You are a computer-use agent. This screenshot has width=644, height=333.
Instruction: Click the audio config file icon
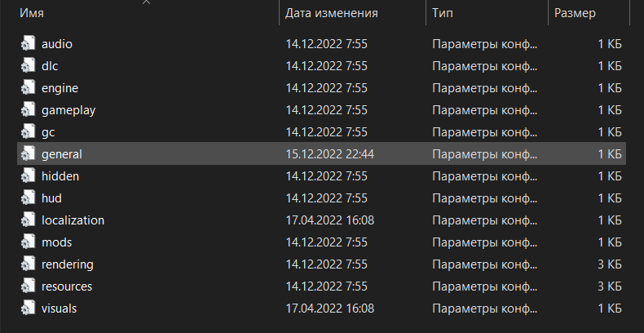pos(29,43)
